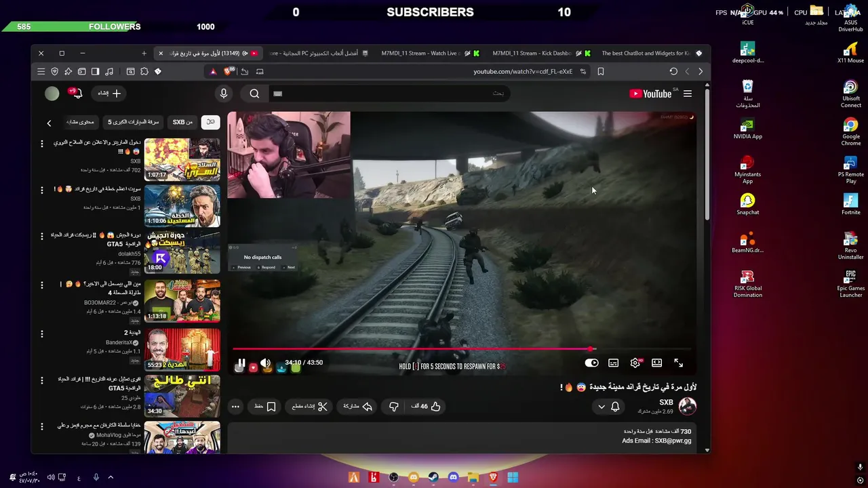
Task: Select the related content chip
Action: coord(81,122)
